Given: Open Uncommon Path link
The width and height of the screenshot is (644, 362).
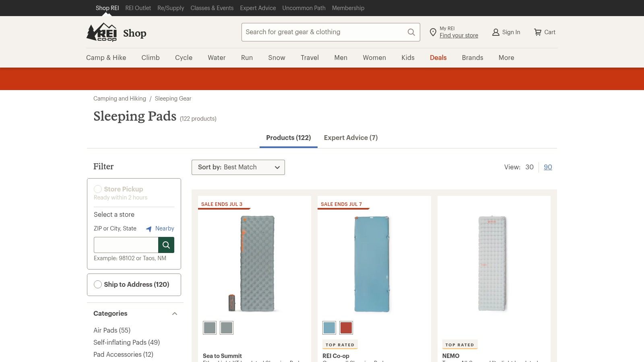Looking at the screenshot, I should [304, 8].
